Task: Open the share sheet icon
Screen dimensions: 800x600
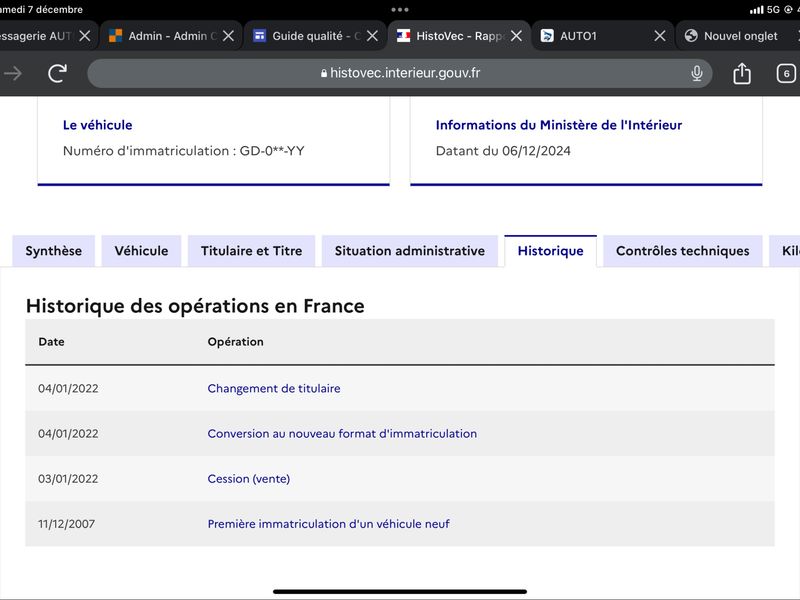Action: [742, 73]
